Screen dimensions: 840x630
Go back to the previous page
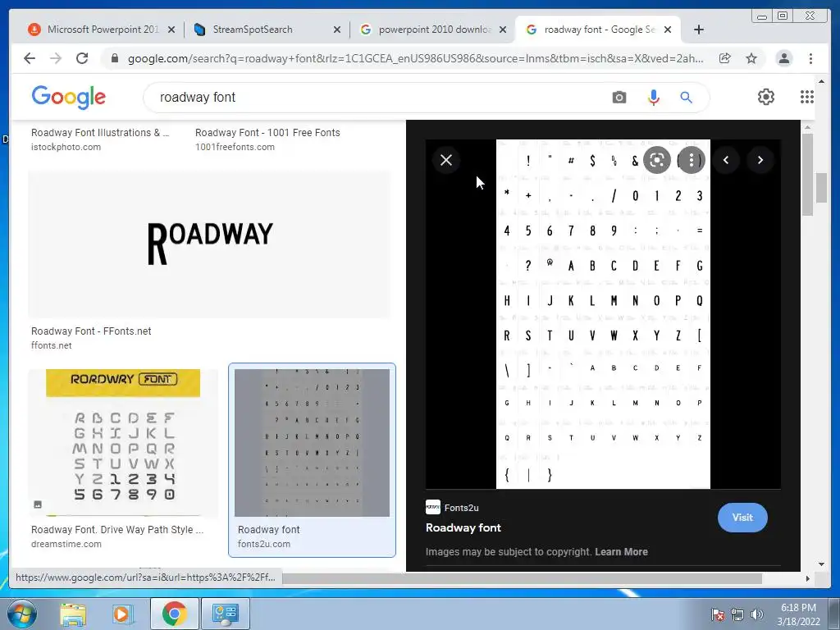click(x=30, y=58)
